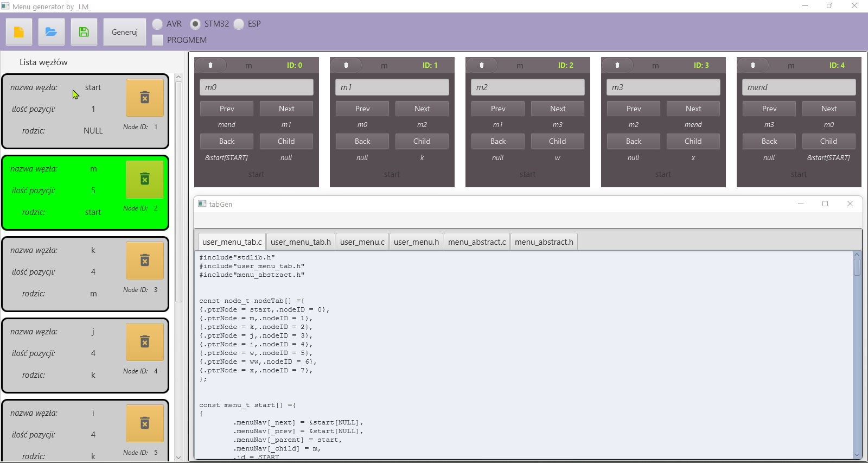Select the ESP radio button

[239, 24]
